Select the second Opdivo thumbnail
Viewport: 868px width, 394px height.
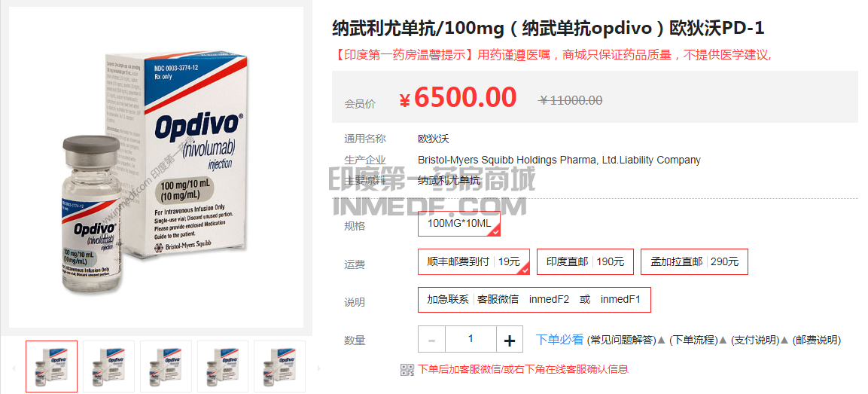click(x=108, y=366)
